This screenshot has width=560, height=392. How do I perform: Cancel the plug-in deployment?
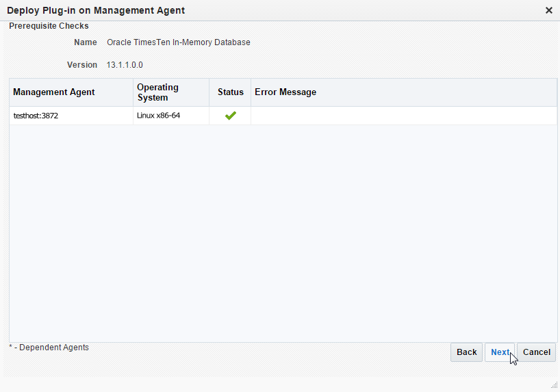(x=537, y=352)
